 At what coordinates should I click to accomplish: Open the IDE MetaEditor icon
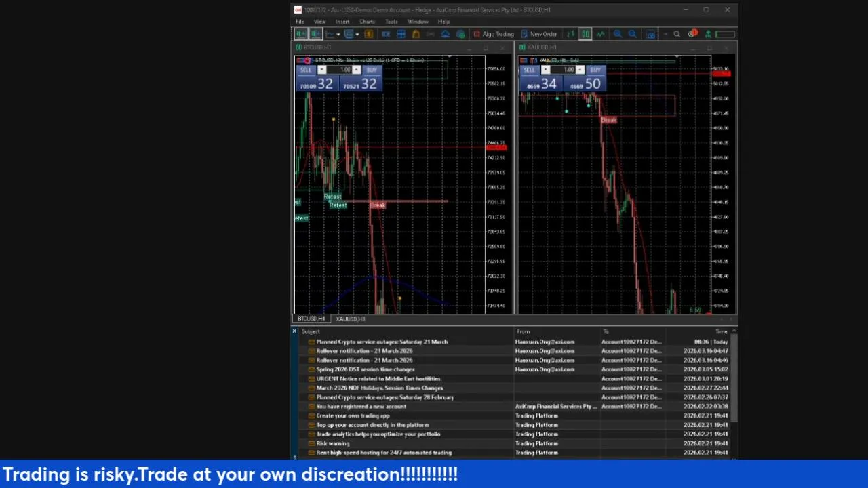click(x=387, y=34)
